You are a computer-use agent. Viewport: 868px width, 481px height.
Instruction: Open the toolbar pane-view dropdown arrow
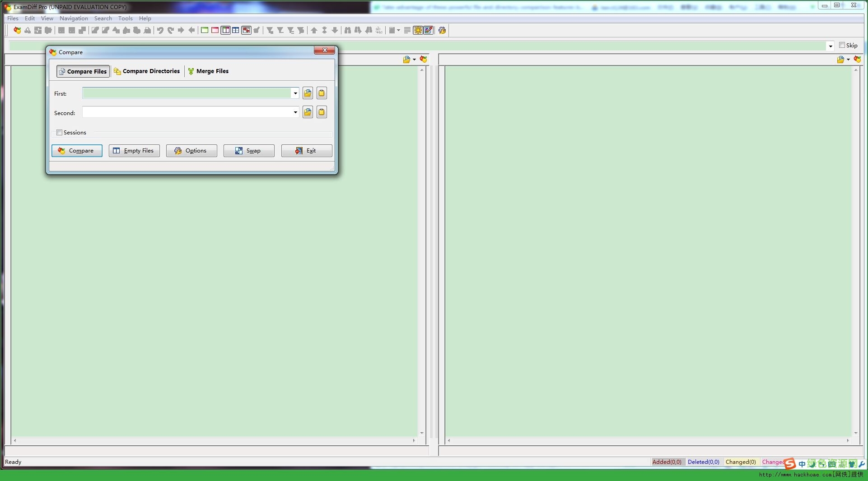coord(398,30)
